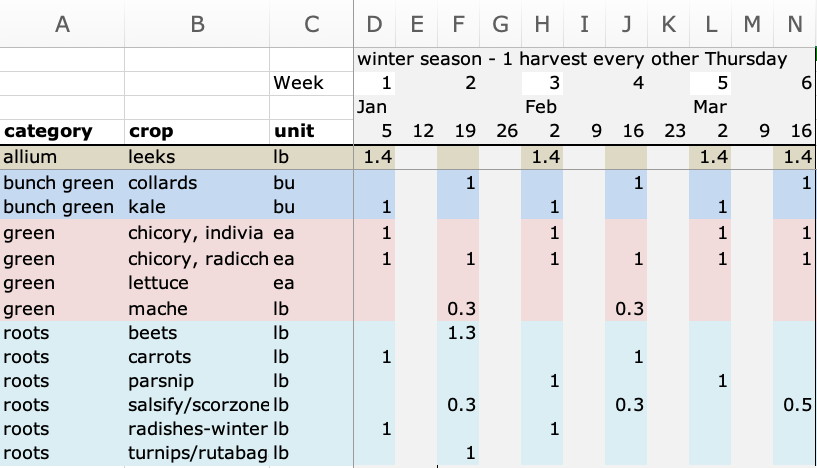The width and height of the screenshot is (817, 468).
Task: Select the beets 1.3 value cell
Action: click(459, 332)
